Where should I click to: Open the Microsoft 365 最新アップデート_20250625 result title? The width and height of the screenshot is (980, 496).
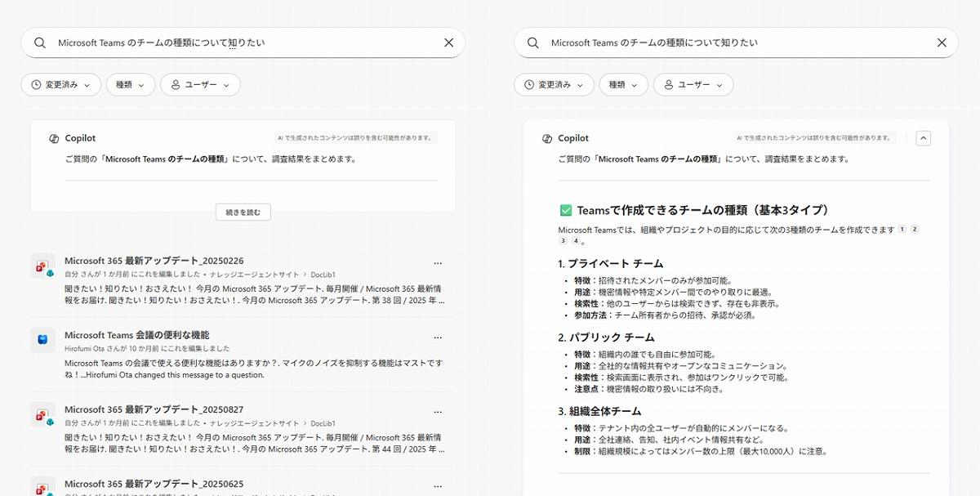(x=154, y=484)
